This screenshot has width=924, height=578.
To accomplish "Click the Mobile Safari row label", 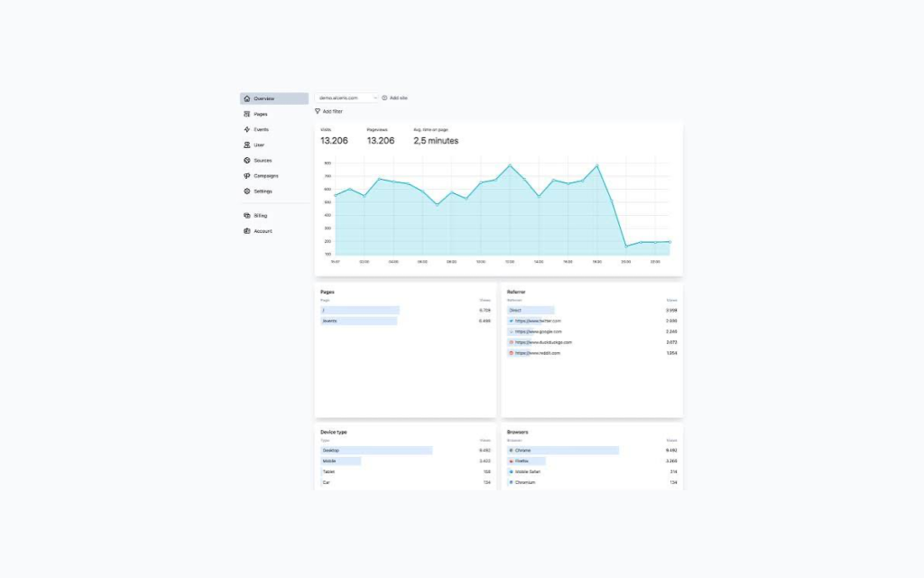I will click(x=527, y=471).
